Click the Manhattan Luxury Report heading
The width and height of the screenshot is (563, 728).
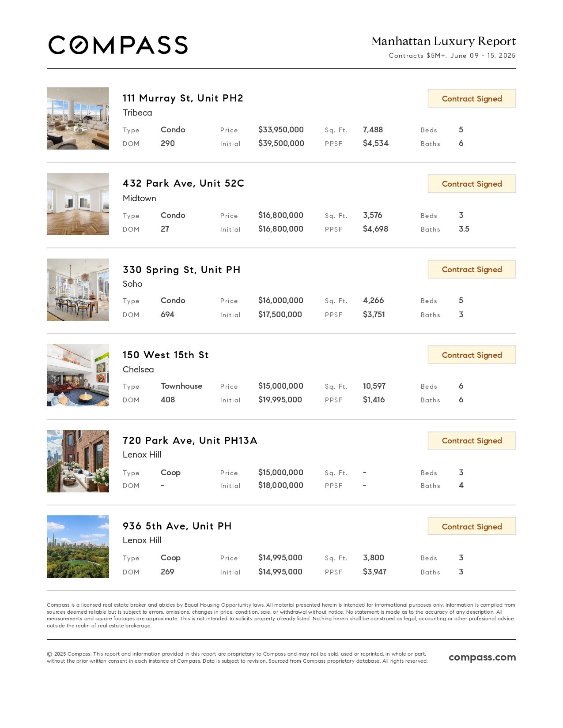(443, 41)
